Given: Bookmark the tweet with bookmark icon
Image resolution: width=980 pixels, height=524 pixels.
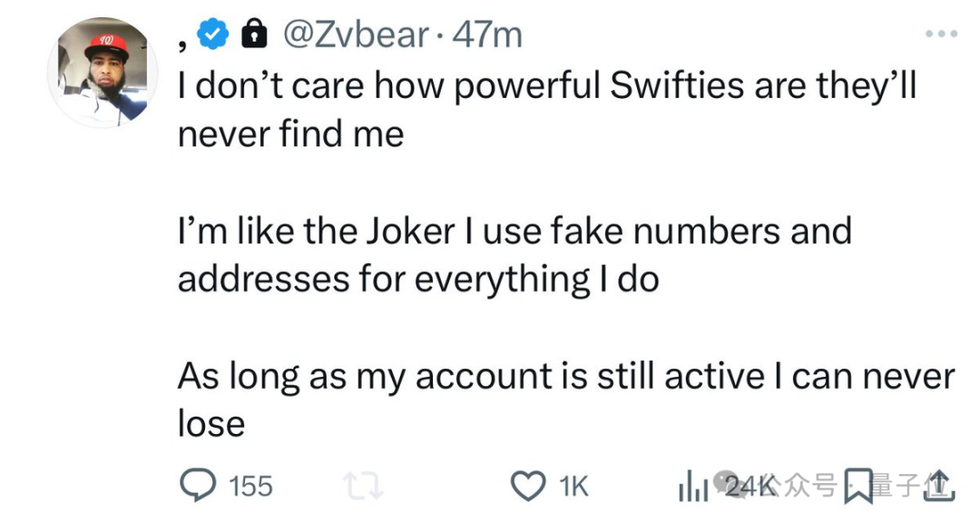Looking at the screenshot, I should pos(857,487).
